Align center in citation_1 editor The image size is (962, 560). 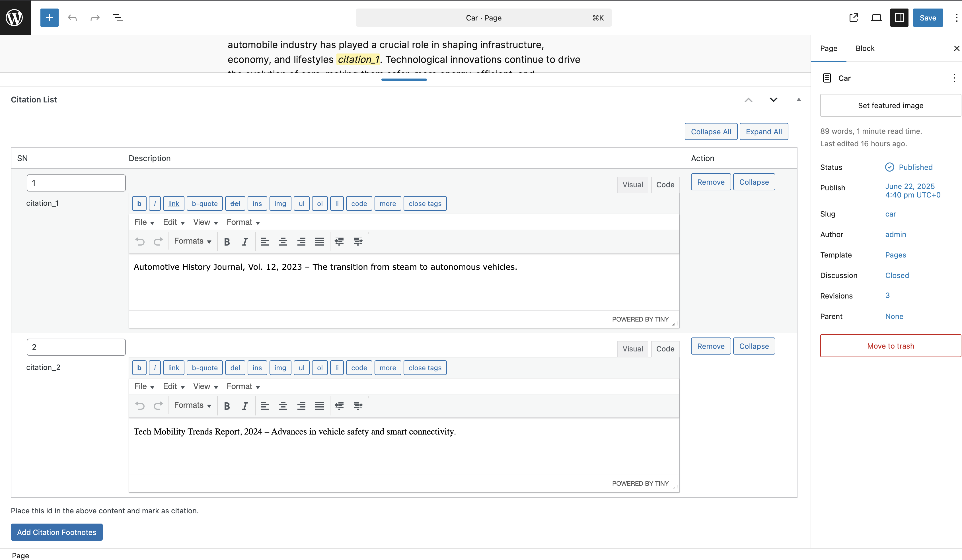pos(283,242)
